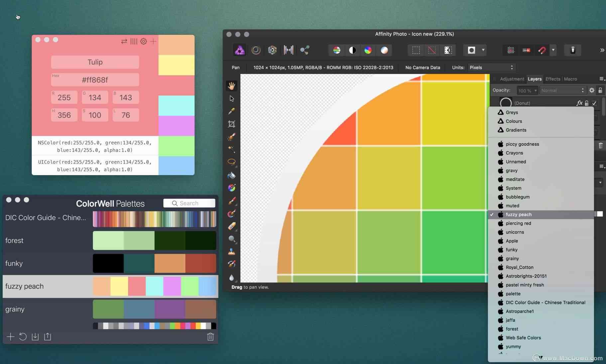Select the Erase Brush tool

pos(232,226)
